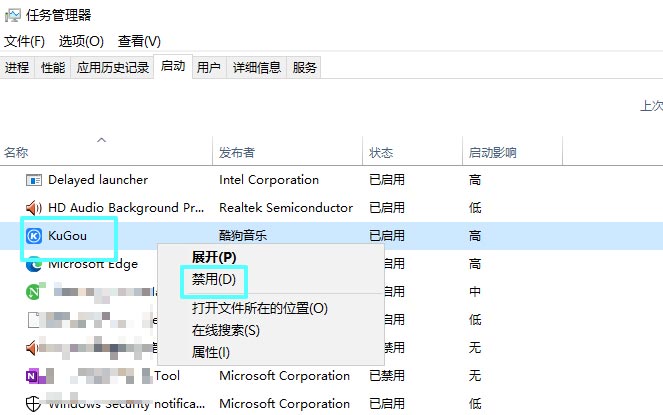Click 高 impact of Delayed launcher
The height and width of the screenshot is (415, 663).
click(475, 180)
